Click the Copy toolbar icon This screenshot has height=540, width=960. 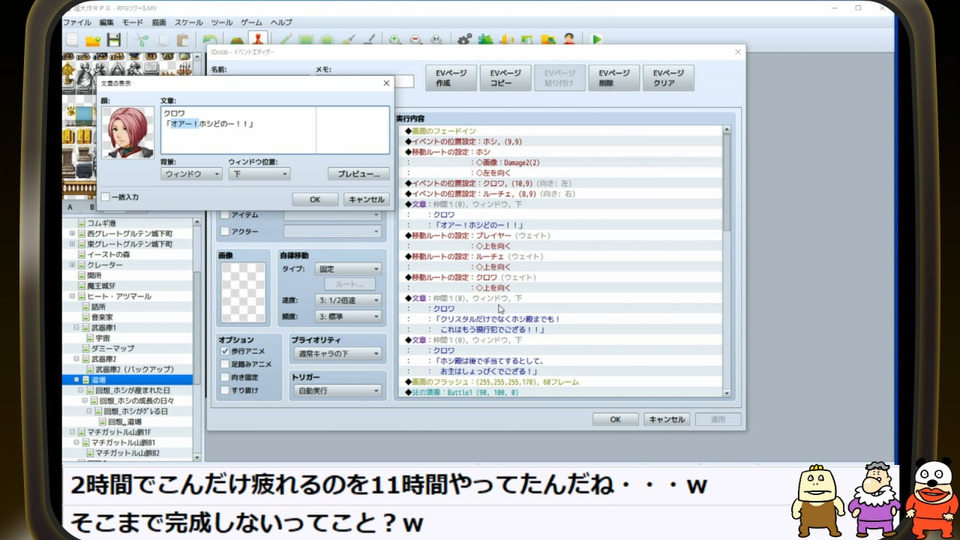coord(163,40)
